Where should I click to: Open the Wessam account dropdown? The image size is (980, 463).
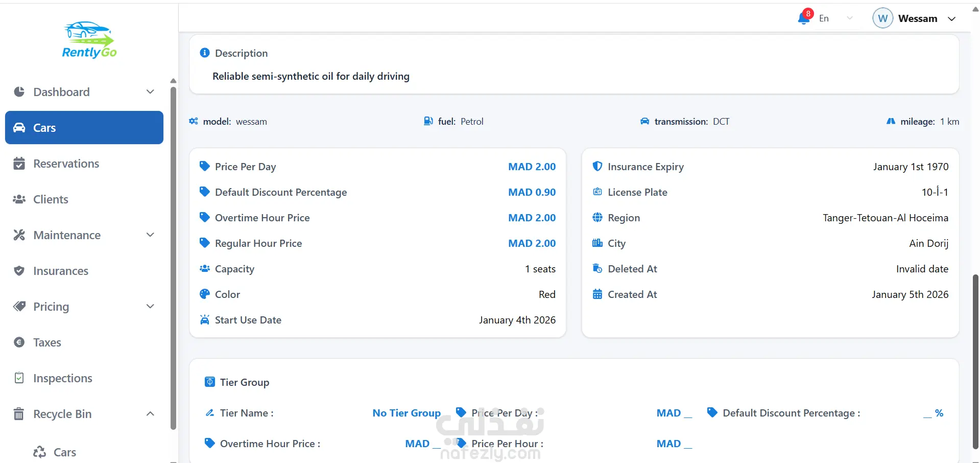click(952, 19)
